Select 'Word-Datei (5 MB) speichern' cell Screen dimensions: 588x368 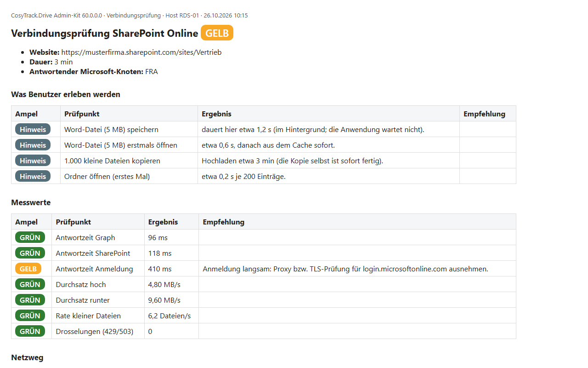pos(129,129)
